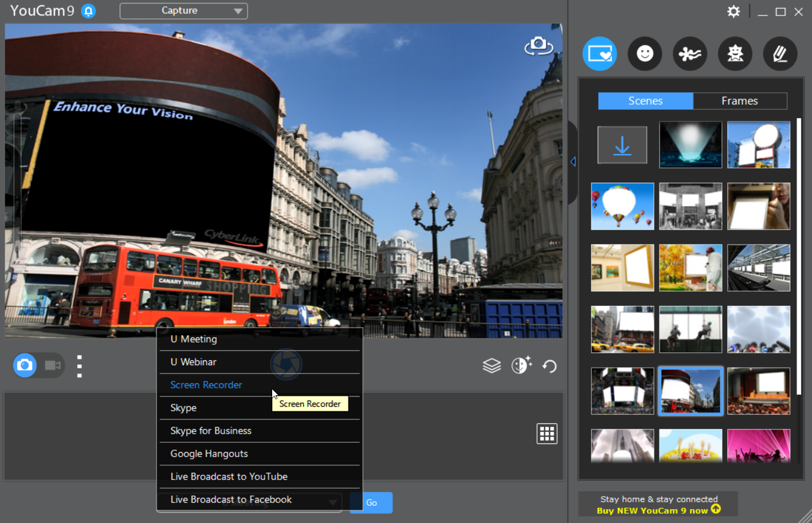This screenshot has height=523, width=812.
Task: Select the Scenes and Frames effects icon
Action: pyautogui.click(x=599, y=54)
